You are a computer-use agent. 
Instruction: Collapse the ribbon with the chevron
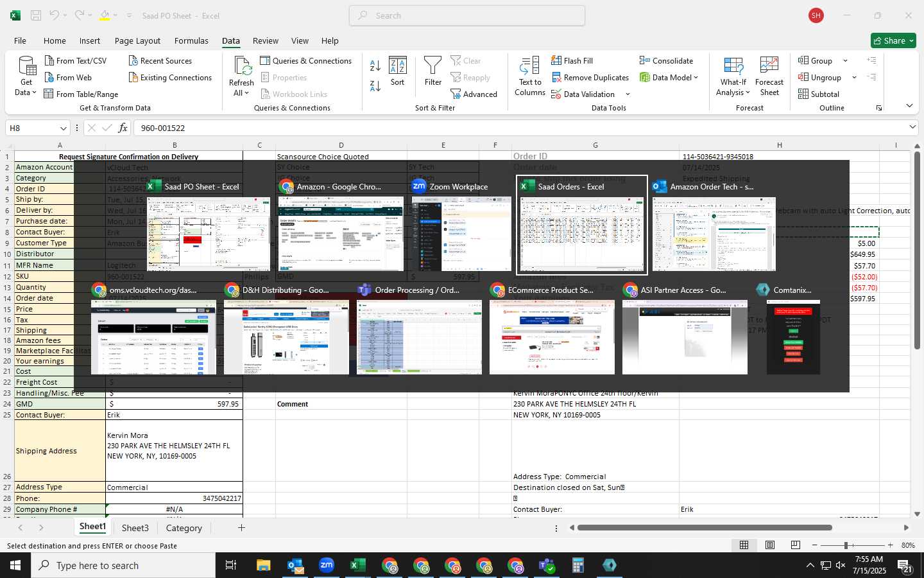(909, 106)
